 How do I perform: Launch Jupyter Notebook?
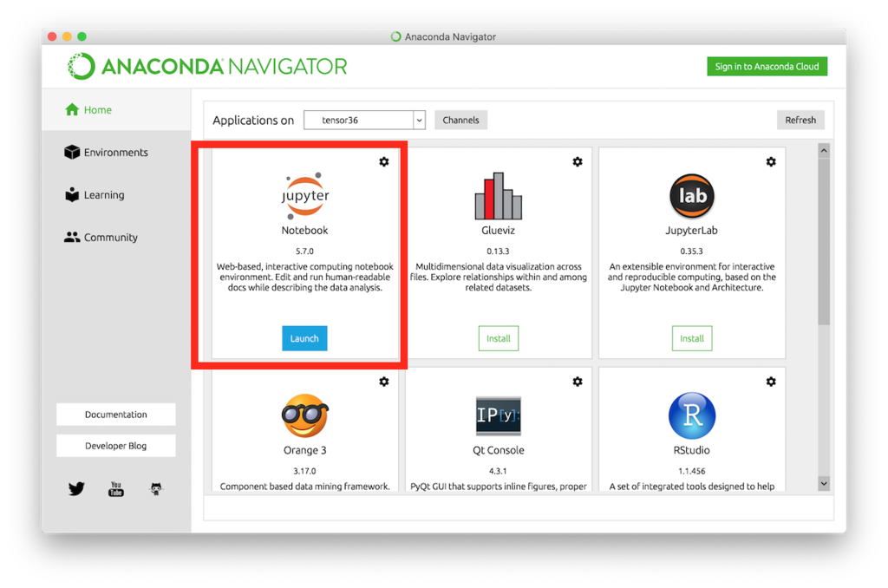point(304,338)
